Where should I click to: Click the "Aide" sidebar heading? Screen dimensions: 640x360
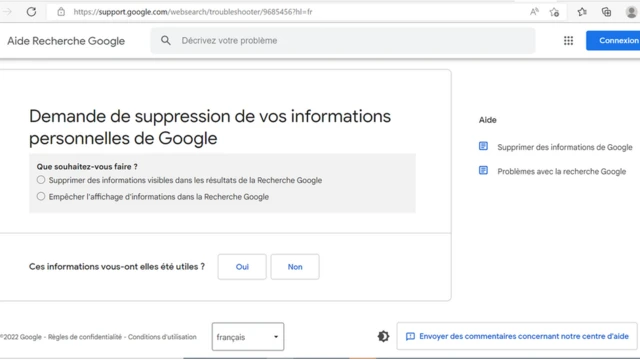tap(488, 120)
